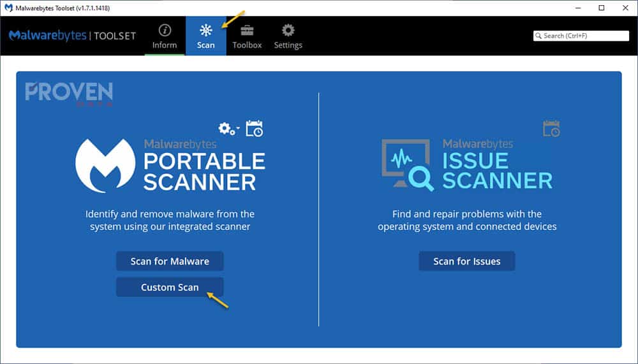Click the Search (Ctrl+F) field
The width and height of the screenshot is (638, 364).
pyautogui.click(x=581, y=36)
